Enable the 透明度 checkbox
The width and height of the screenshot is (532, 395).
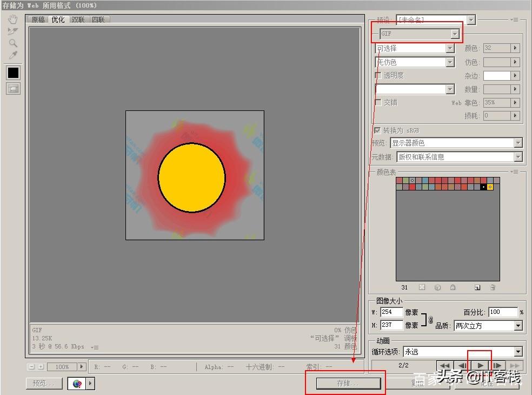click(x=378, y=75)
